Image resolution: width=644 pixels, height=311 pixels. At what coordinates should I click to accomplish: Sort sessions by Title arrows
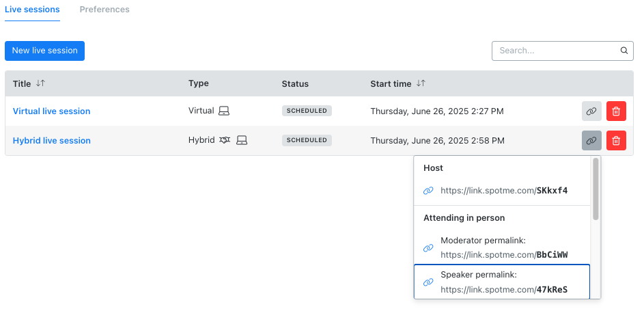point(40,83)
